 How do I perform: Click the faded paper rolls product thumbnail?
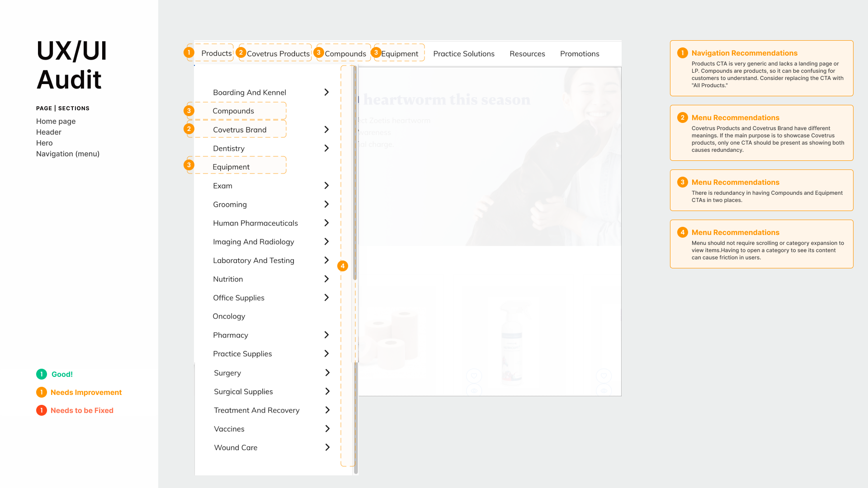click(392, 340)
